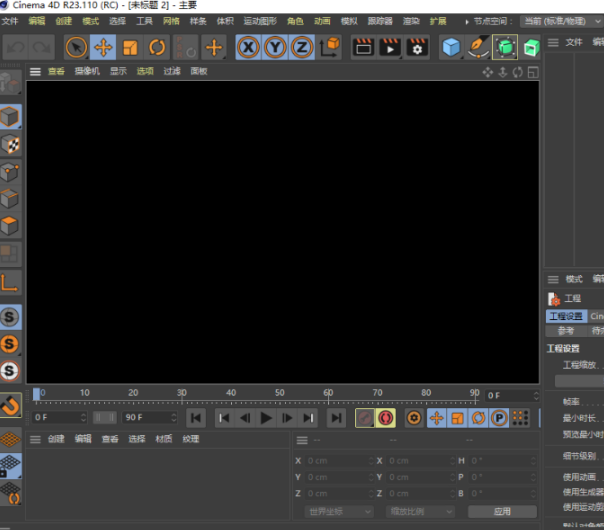Switch to Model mode cube in sidebar

coord(10,116)
